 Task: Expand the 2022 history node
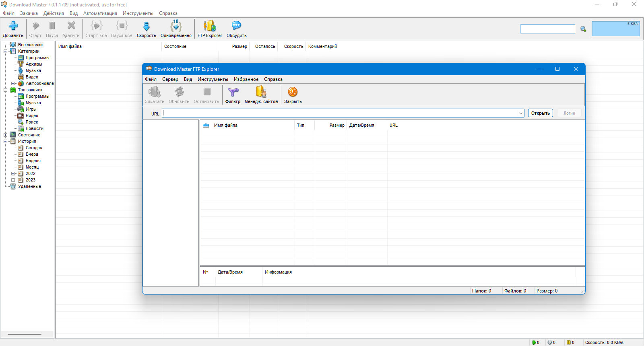coord(13,173)
